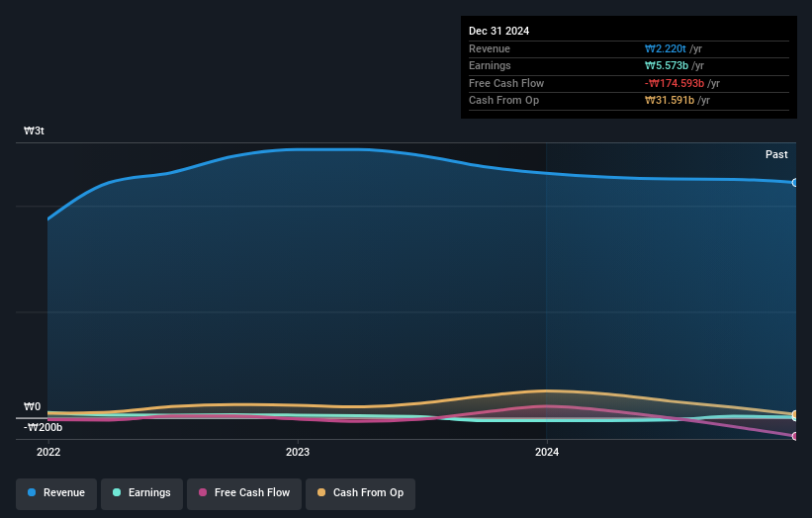Click the Past label in chart
This screenshot has width=812, height=518.
(776, 155)
